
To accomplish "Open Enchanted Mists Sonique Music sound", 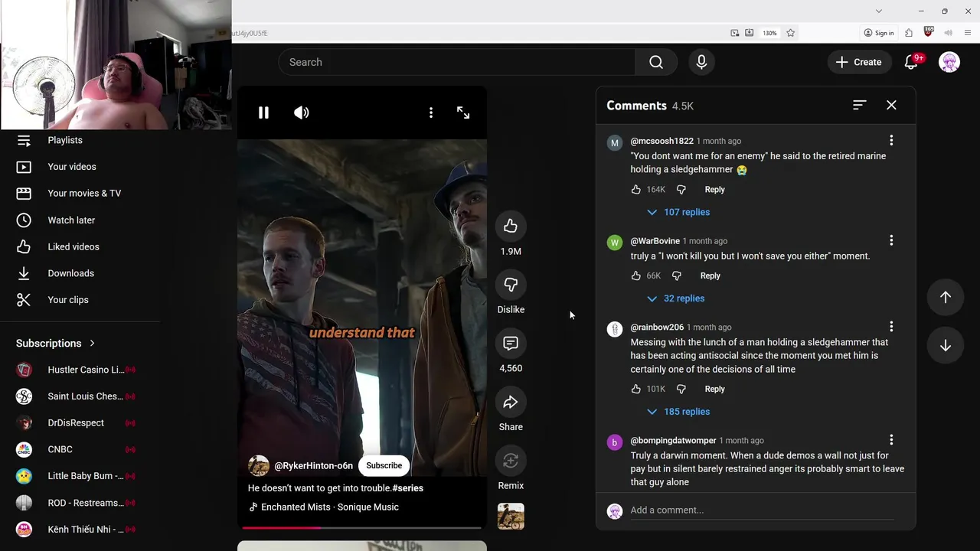I will click(330, 507).
